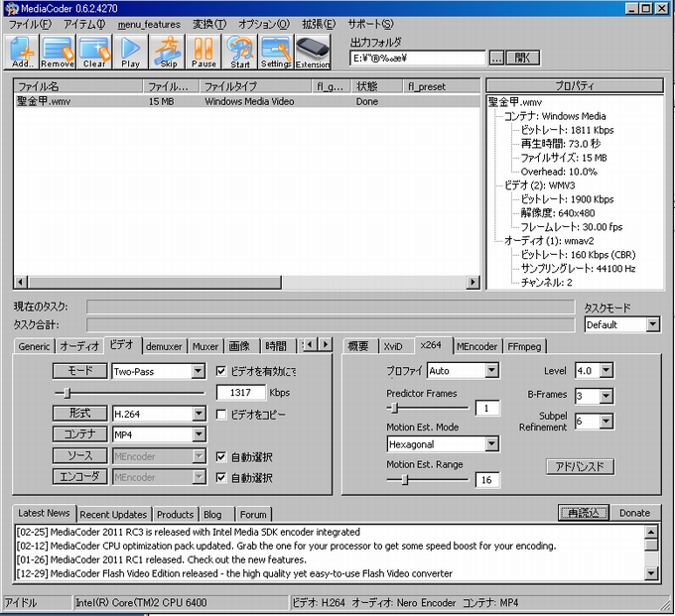Open the ファイル(F) menu

pyautogui.click(x=30, y=24)
